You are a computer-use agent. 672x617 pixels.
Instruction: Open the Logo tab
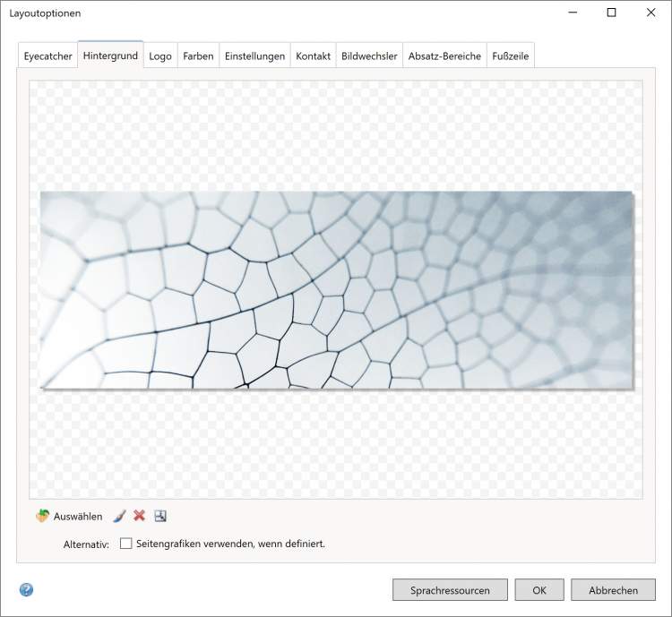click(x=160, y=56)
